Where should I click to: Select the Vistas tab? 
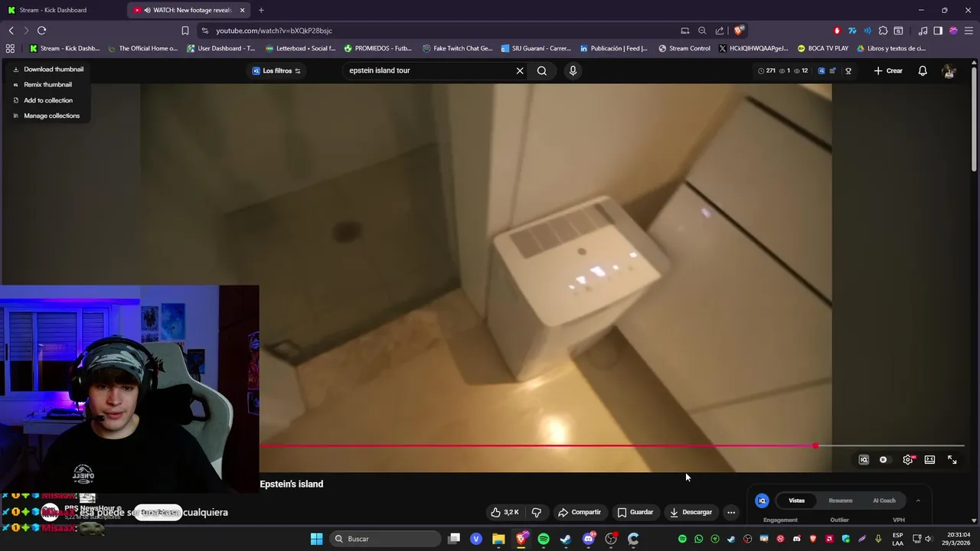(796, 500)
